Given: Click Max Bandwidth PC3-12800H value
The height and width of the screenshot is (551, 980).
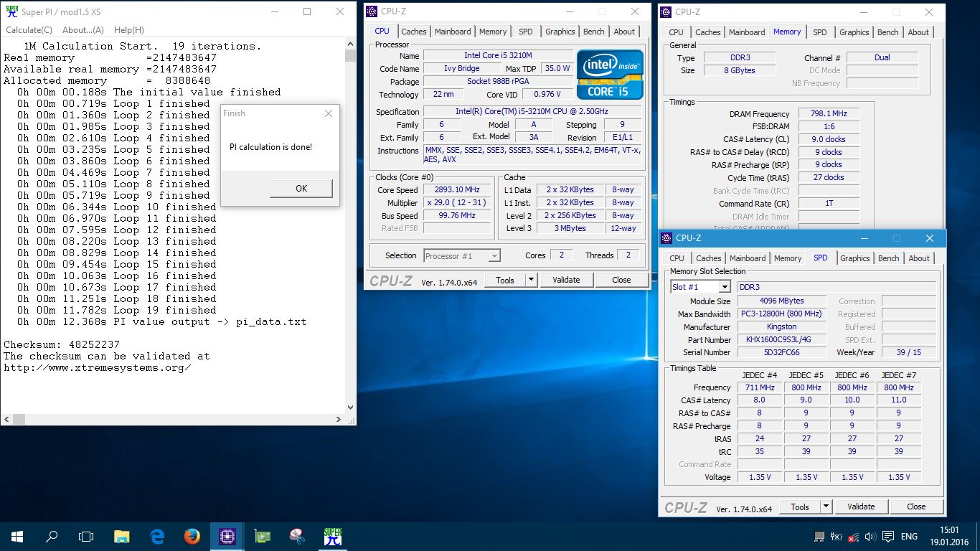Looking at the screenshot, I should (781, 314).
